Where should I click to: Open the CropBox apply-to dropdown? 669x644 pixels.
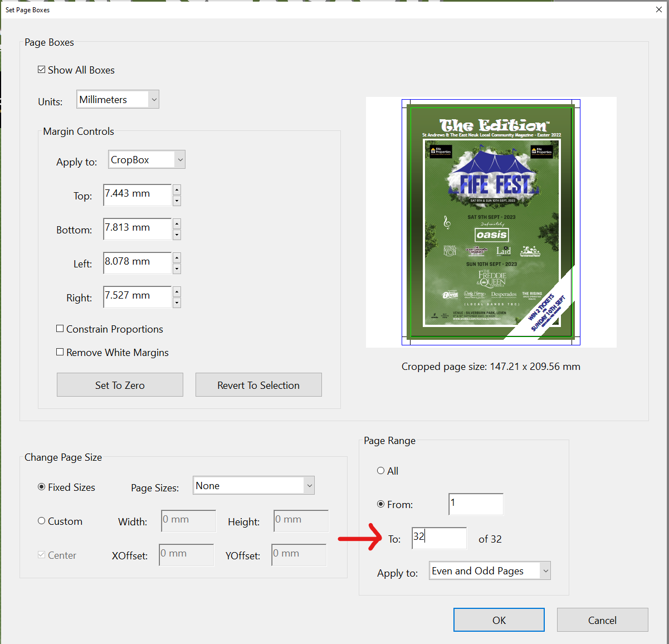(x=147, y=160)
